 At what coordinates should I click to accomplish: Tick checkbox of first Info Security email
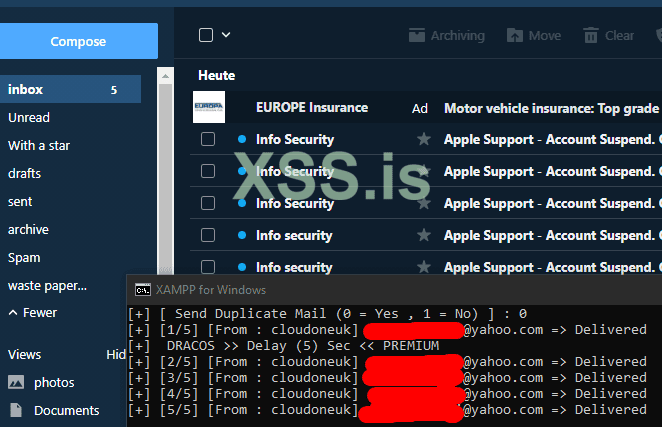[x=208, y=139]
